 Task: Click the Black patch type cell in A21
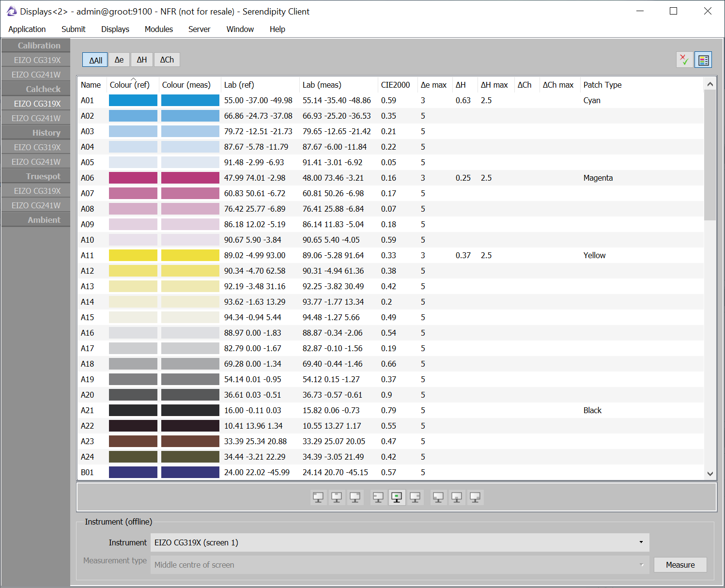(x=592, y=410)
